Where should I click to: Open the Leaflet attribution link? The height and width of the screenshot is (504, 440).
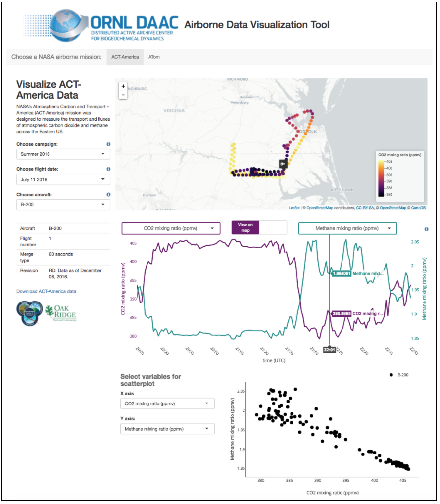coord(294,208)
